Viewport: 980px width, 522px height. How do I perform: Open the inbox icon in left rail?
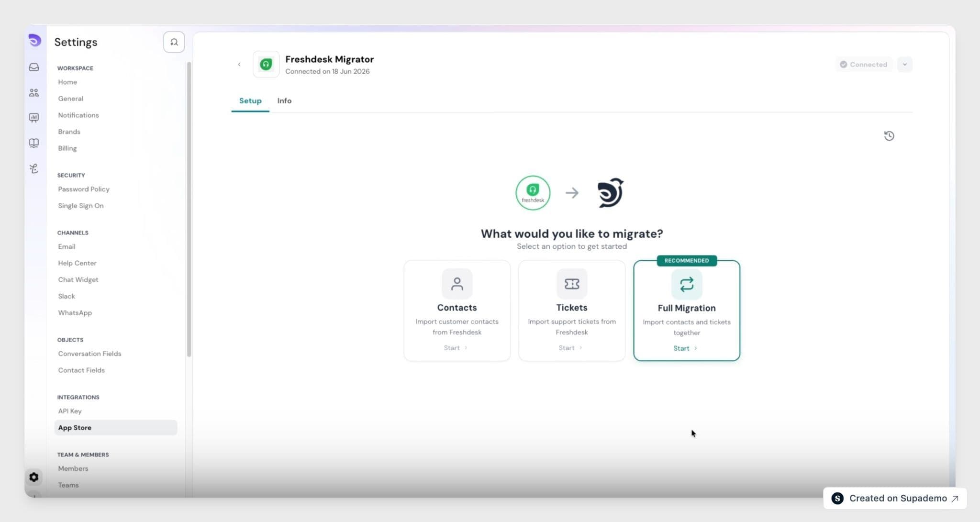[x=34, y=67]
